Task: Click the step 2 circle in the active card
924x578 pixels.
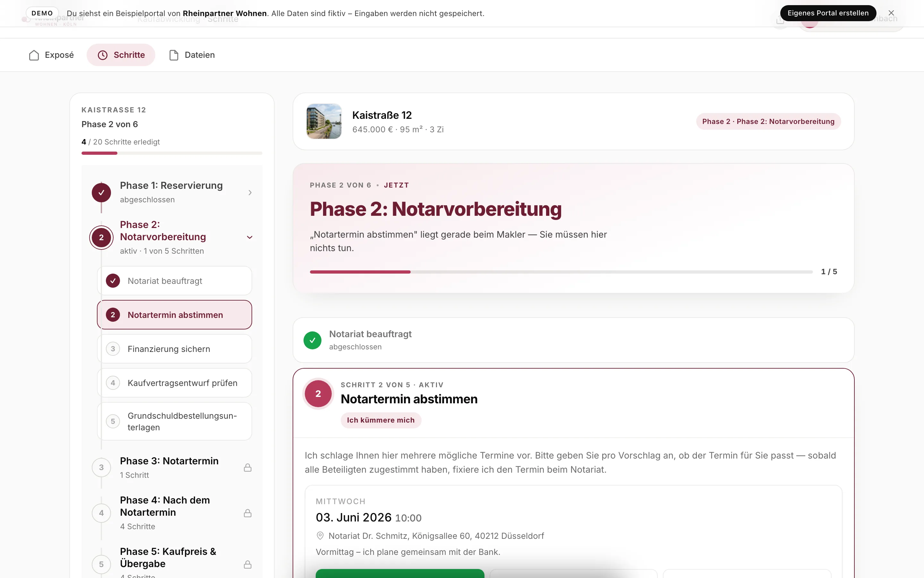Action: [x=318, y=394]
